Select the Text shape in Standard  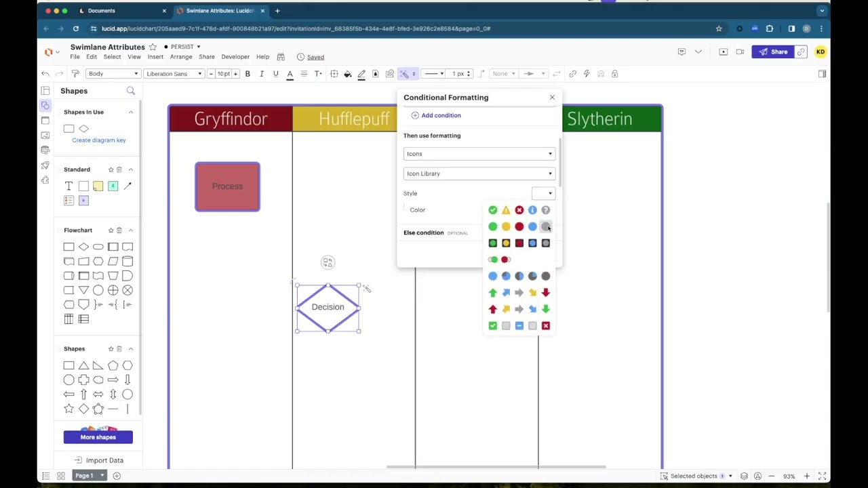click(x=68, y=186)
